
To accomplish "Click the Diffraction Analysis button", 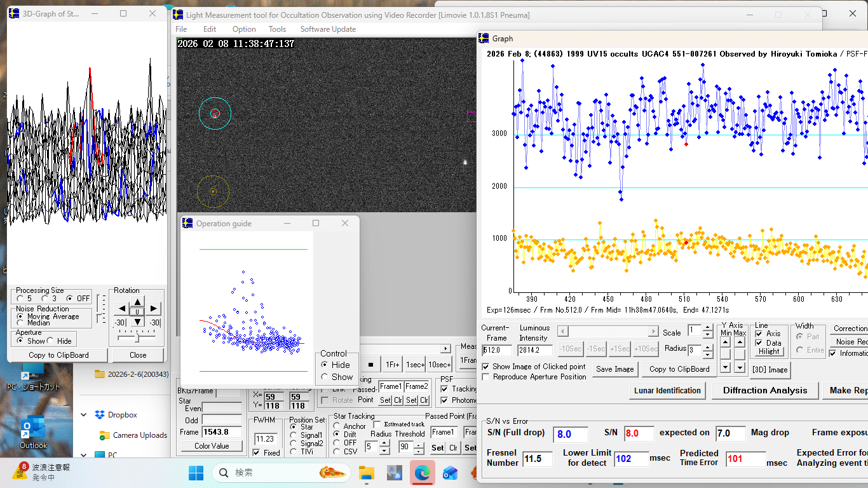I will 764,390.
